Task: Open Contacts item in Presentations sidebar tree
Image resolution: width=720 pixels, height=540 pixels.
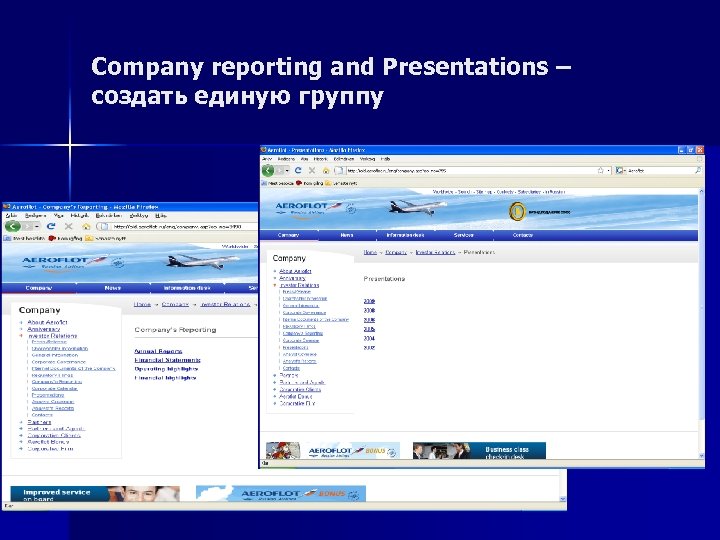Action: pos(291,368)
